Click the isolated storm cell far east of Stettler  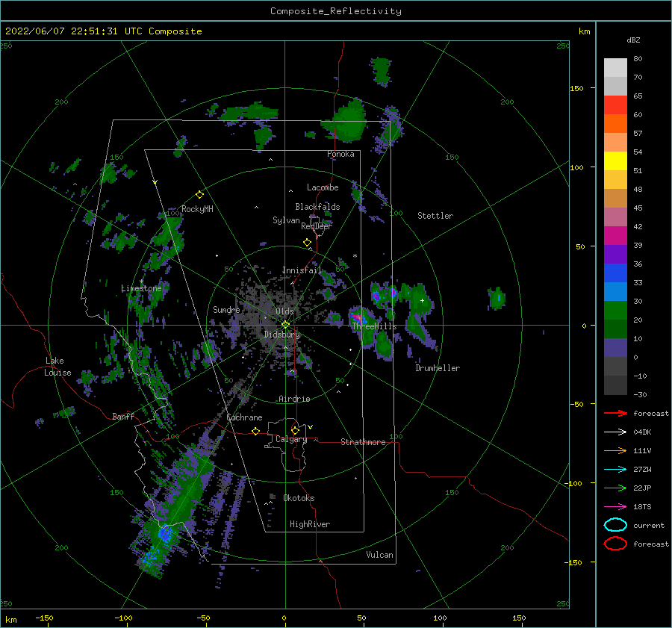pyautogui.click(x=497, y=299)
